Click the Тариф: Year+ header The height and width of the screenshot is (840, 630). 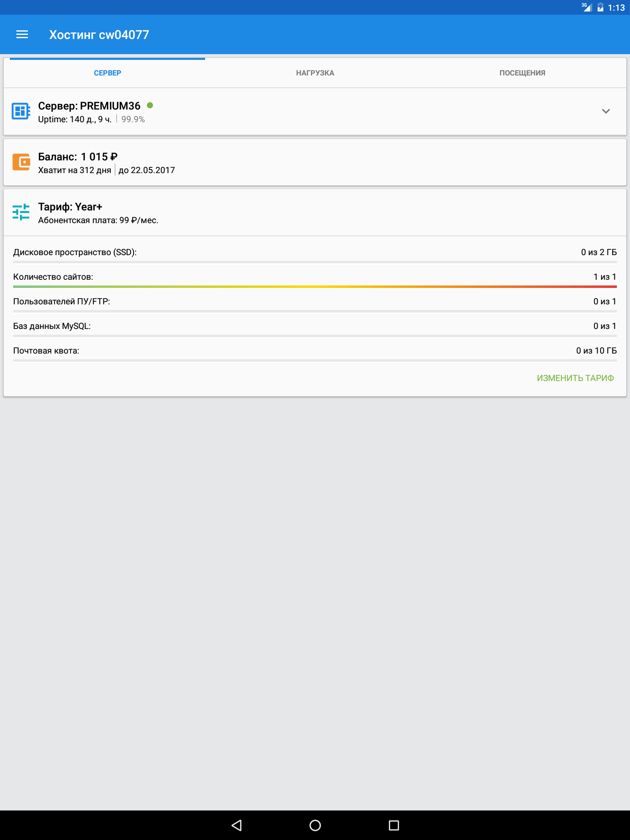tap(70, 207)
